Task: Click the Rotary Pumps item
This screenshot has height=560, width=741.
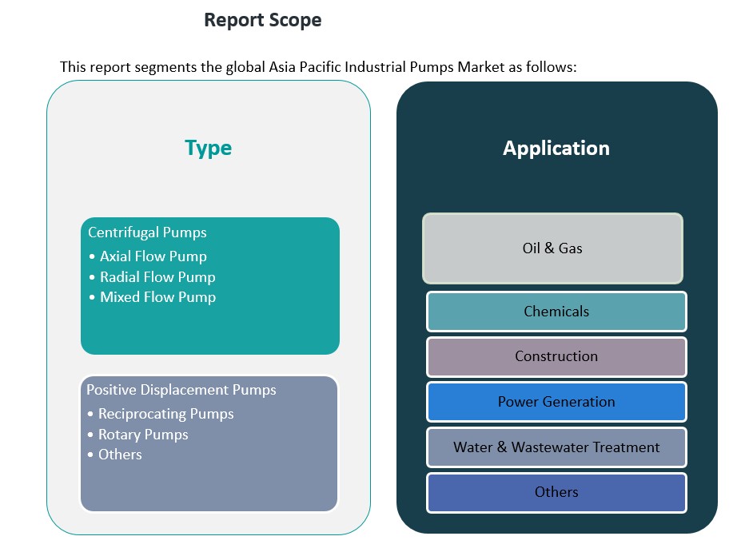Action: point(143,435)
